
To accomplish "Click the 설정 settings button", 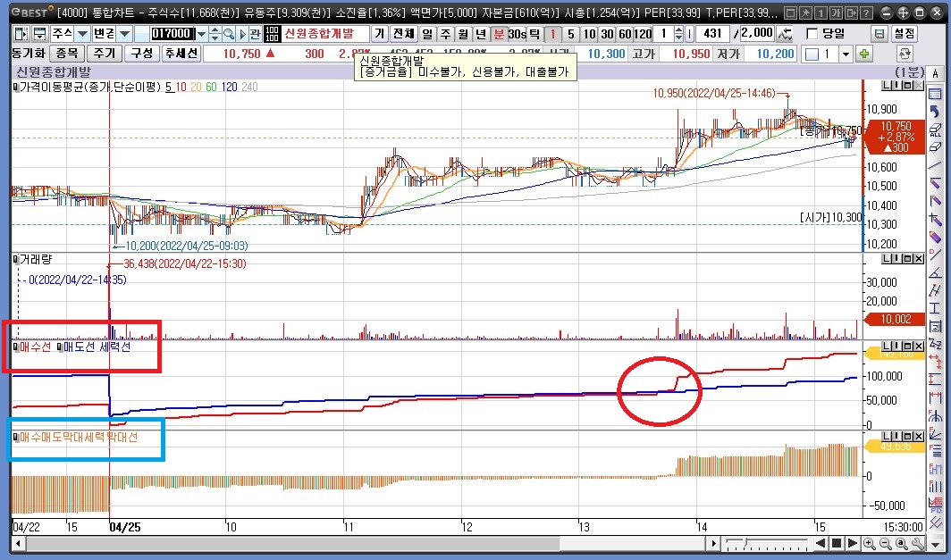I will [x=905, y=33].
